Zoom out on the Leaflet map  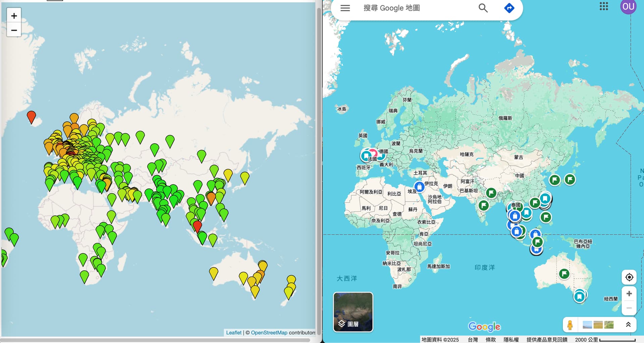tap(14, 30)
